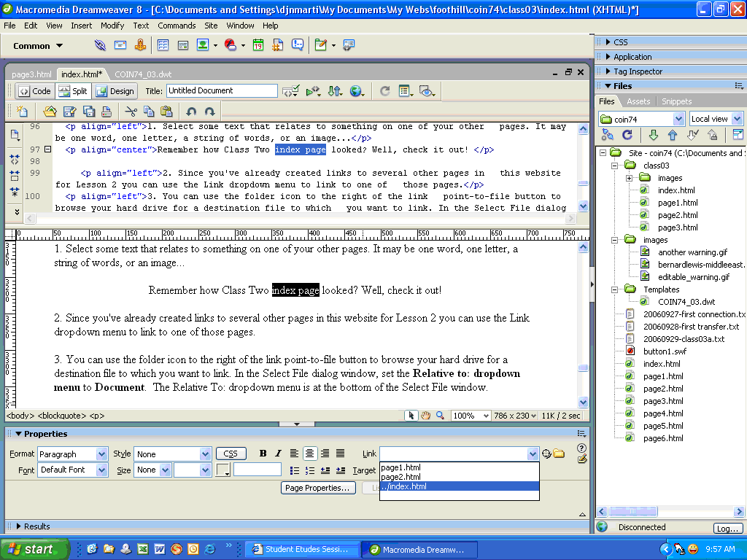
Task: Switch to page3.html document tab
Action: click(x=31, y=74)
